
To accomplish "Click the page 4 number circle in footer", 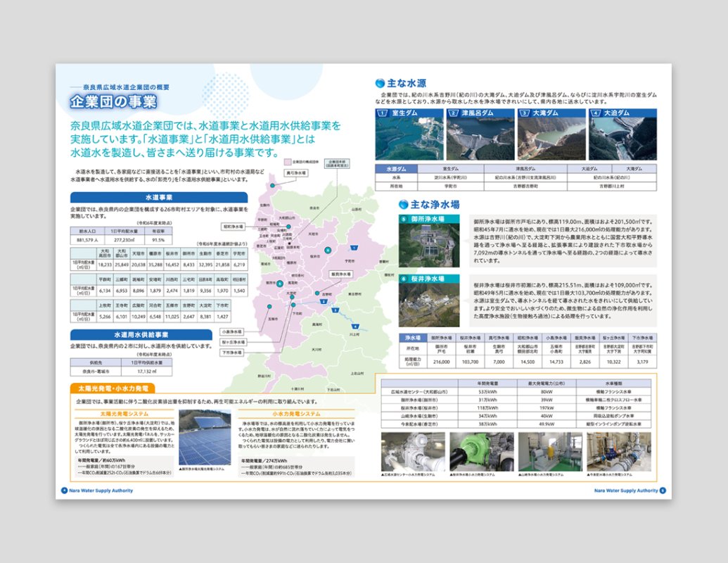I will [65, 491].
